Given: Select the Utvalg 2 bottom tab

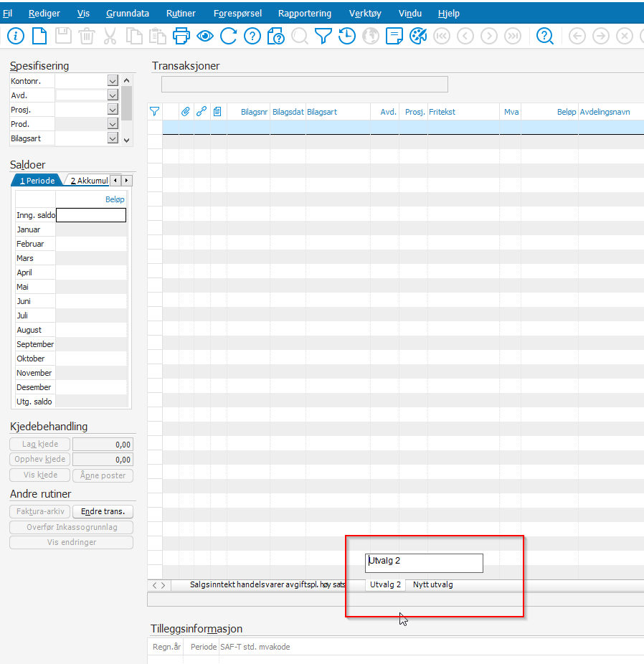Looking at the screenshot, I should point(385,585).
